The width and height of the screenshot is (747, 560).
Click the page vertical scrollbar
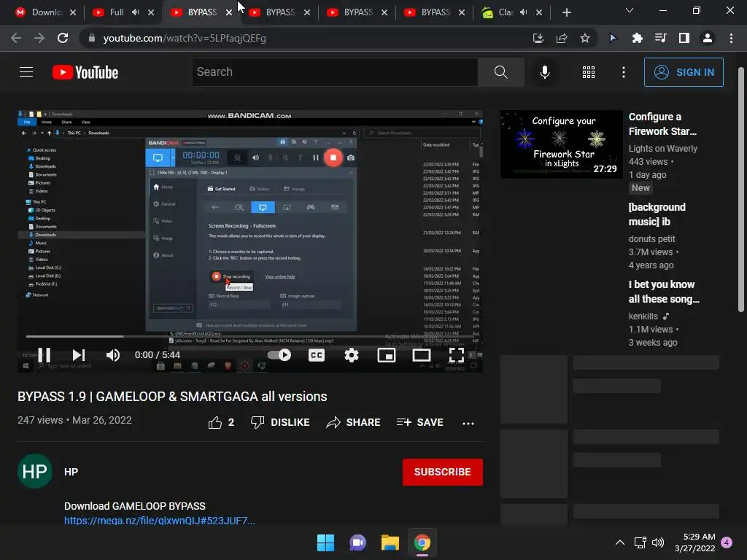[x=741, y=190]
